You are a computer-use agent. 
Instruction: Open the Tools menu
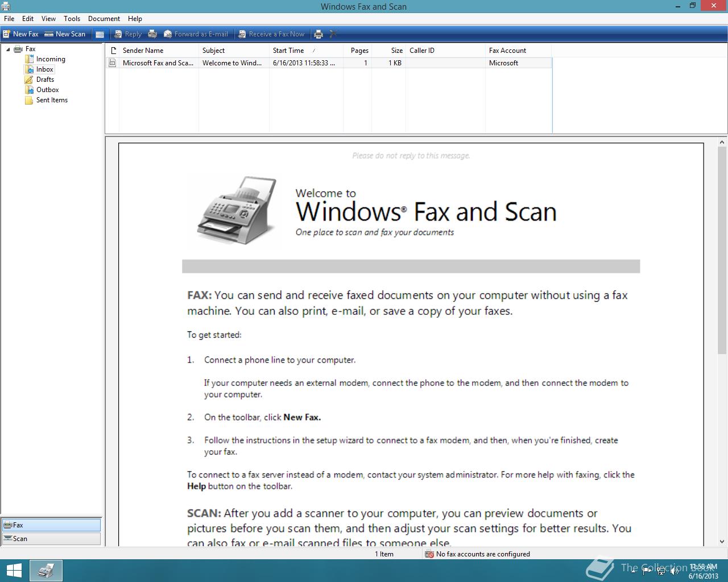[72, 19]
